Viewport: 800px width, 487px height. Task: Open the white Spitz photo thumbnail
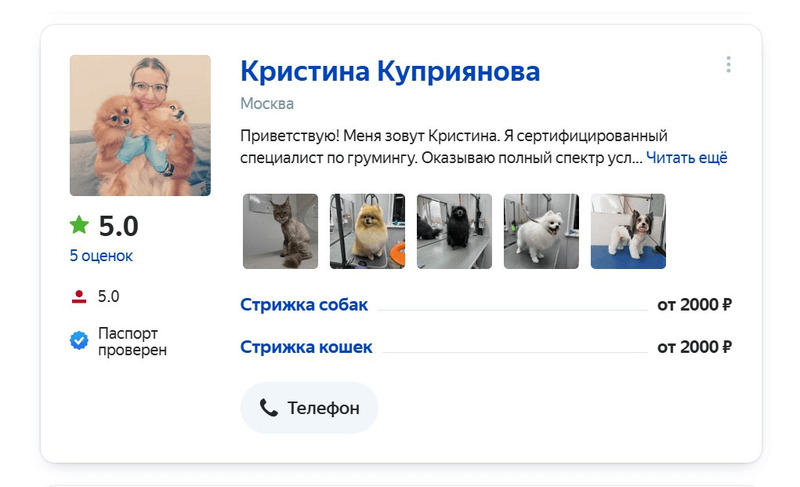(x=541, y=231)
